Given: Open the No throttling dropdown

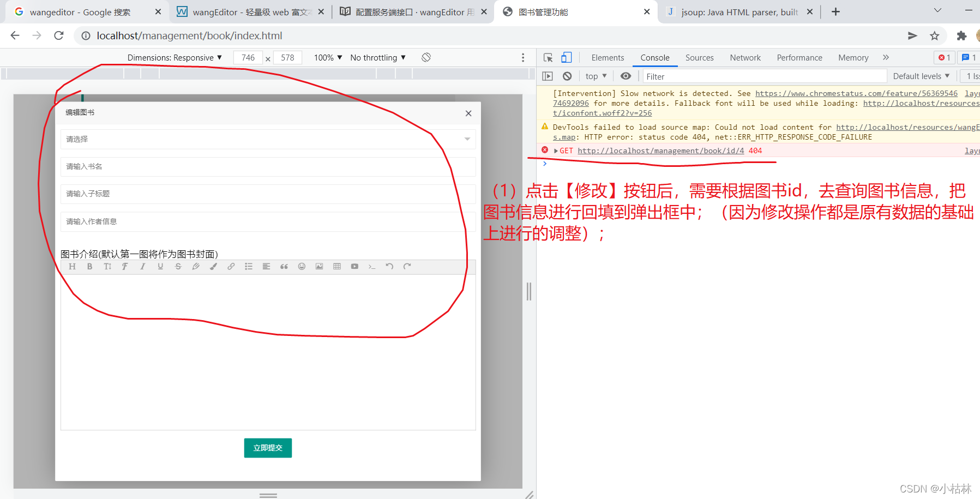Looking at the screenshot, I should coord(378,58).
